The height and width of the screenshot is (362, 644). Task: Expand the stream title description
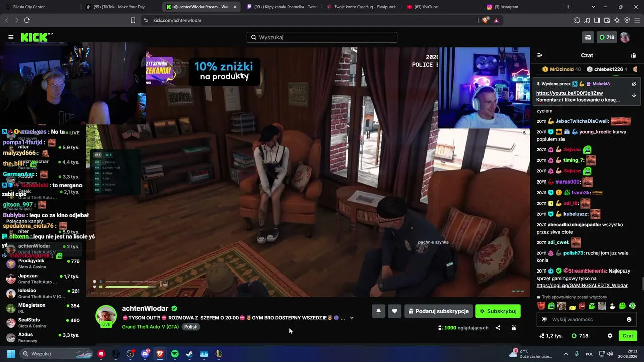point(352,318)
